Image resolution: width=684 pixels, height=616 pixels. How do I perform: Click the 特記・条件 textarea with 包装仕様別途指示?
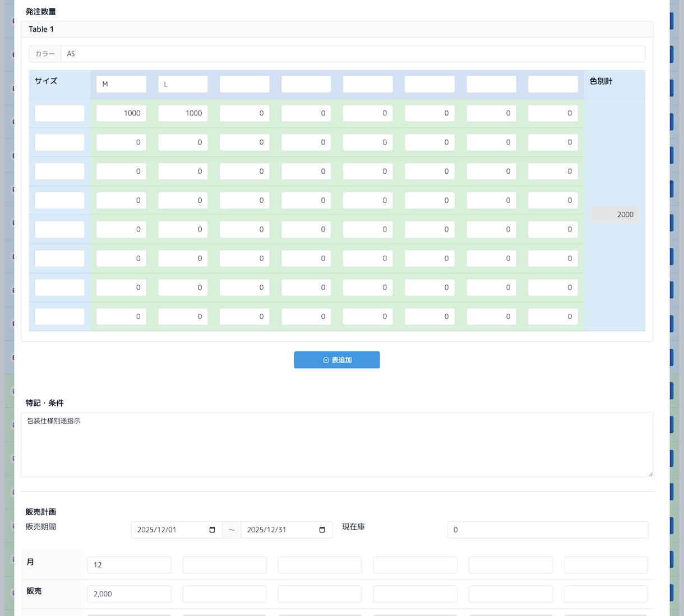337,444
